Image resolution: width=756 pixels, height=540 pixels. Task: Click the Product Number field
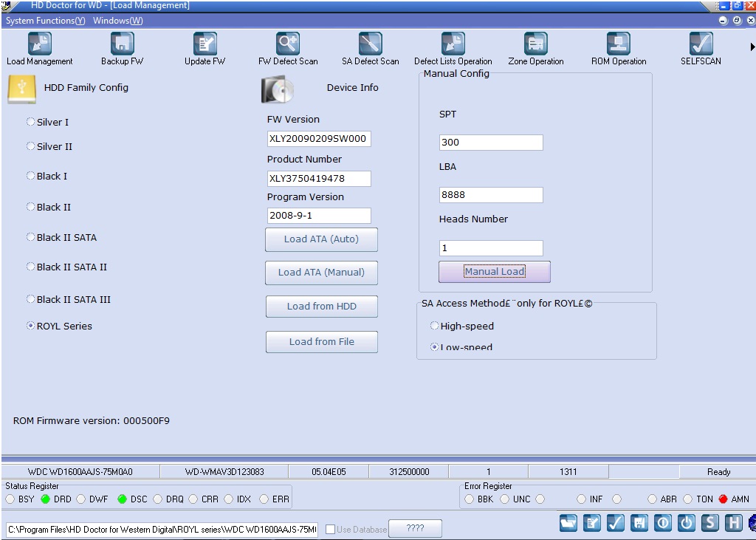(x=319, y=179)
